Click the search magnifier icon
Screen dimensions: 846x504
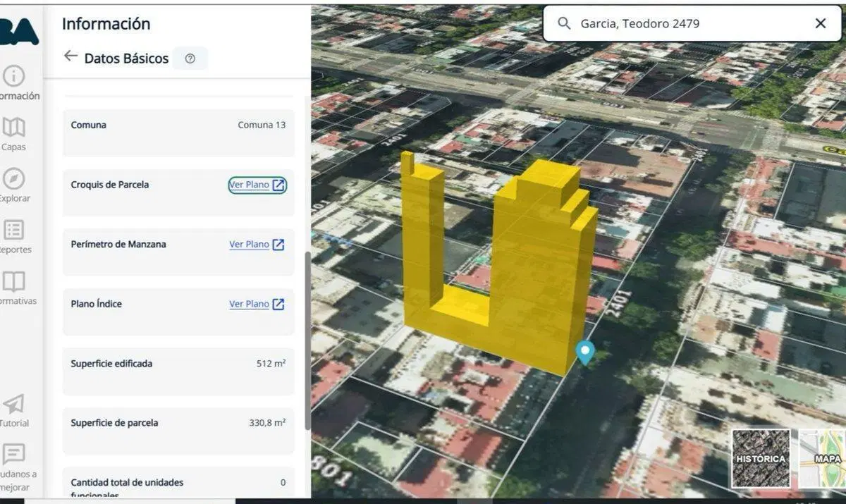coord(564,23)
